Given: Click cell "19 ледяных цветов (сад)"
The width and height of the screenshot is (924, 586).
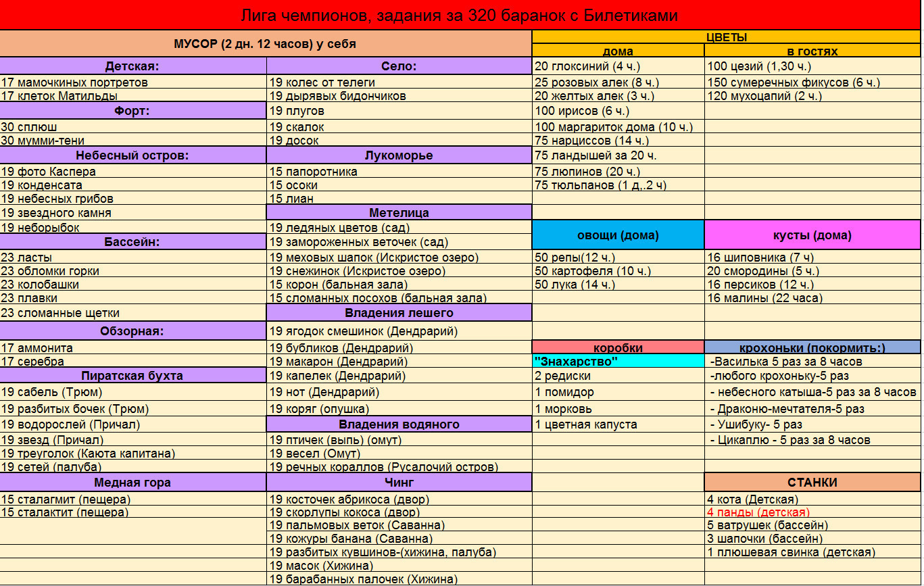Looking at the screenshot, I should point(399,228).
